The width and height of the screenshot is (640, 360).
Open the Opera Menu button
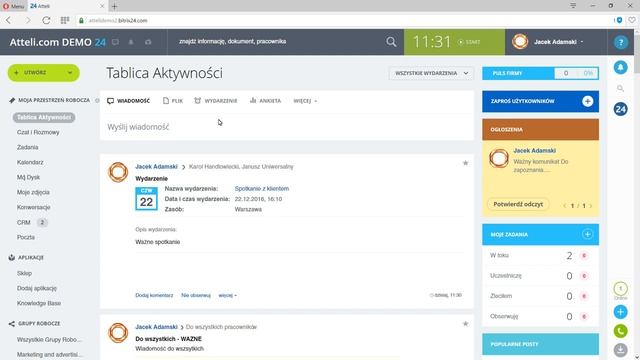[x=13, y=6]
